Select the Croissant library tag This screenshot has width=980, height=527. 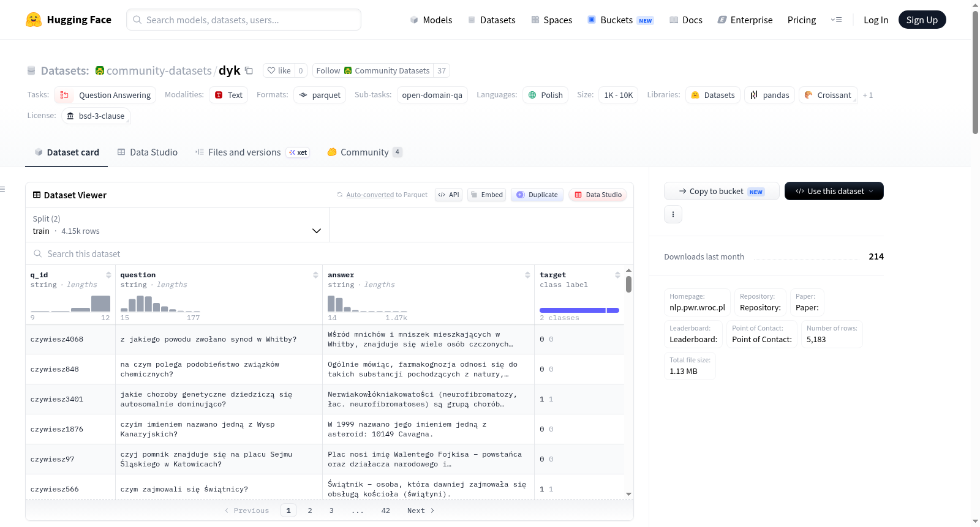click(828, 95)
